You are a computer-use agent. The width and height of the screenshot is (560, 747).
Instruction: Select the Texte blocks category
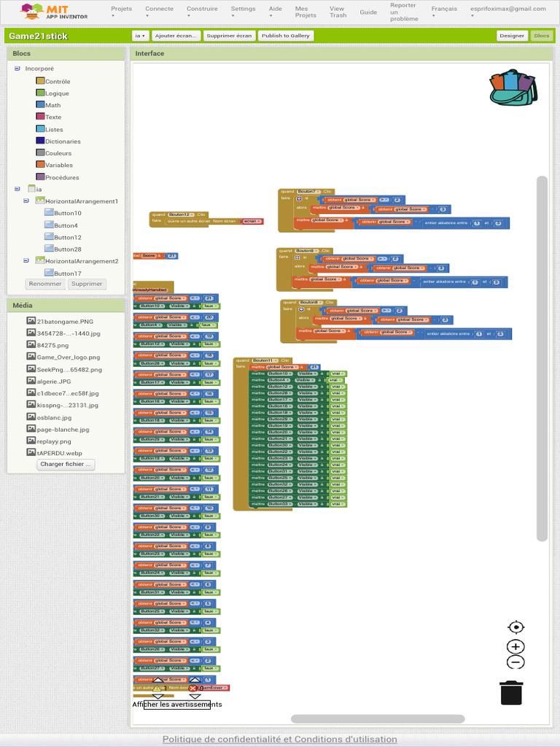(49, 117)
